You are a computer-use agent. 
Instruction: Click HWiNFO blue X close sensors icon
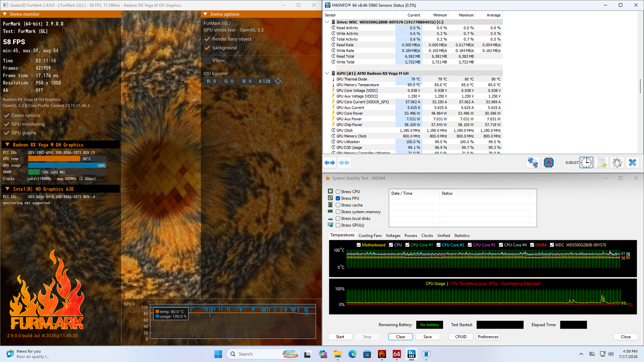632,162
